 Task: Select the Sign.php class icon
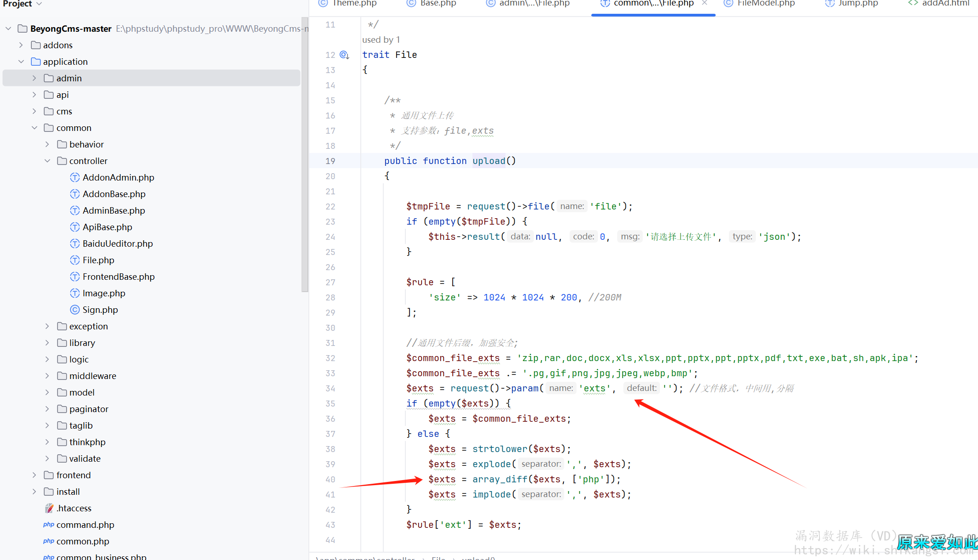coord(75,310)
